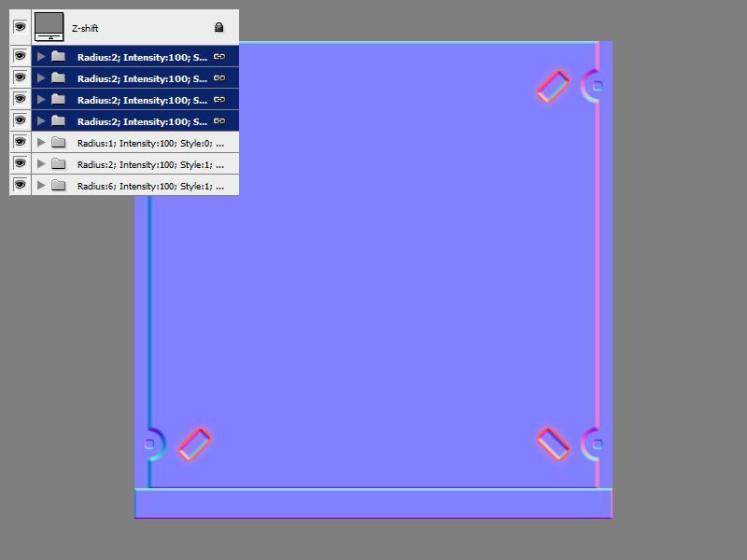
Task: Click link icon on topmost selected group
Action: (x=218, y=56)
